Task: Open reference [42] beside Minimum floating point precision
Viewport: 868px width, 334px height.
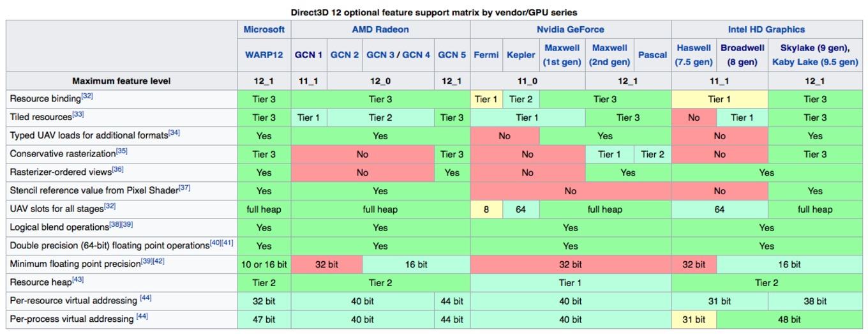Action: point(159,262)
